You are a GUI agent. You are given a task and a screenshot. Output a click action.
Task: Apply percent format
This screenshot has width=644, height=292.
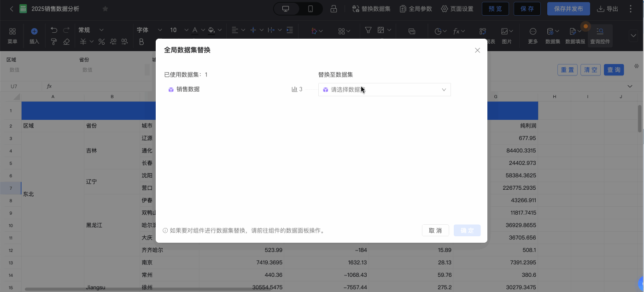(101, 42)
